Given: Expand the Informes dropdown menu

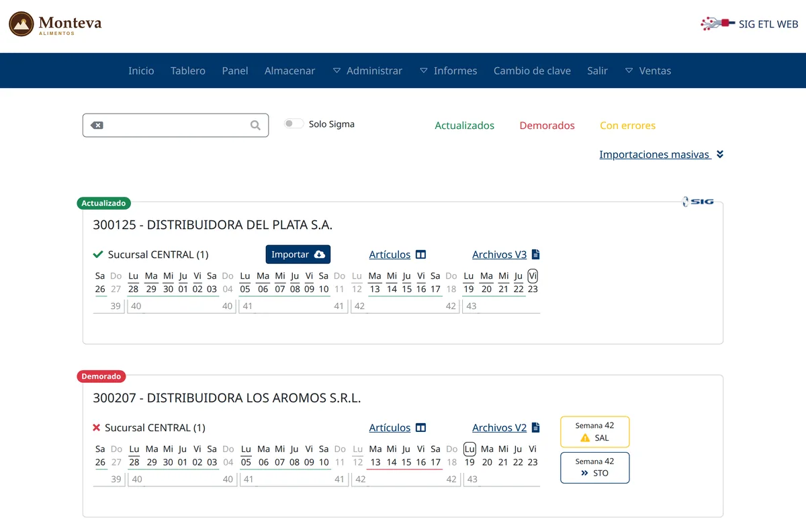Looking at the screenshot, I should tap(448, 71).
